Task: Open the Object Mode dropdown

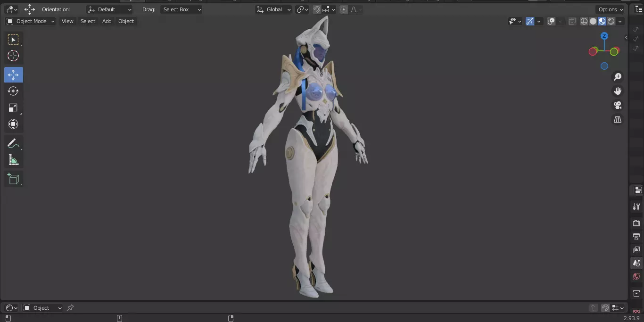Action: [31, 21]
